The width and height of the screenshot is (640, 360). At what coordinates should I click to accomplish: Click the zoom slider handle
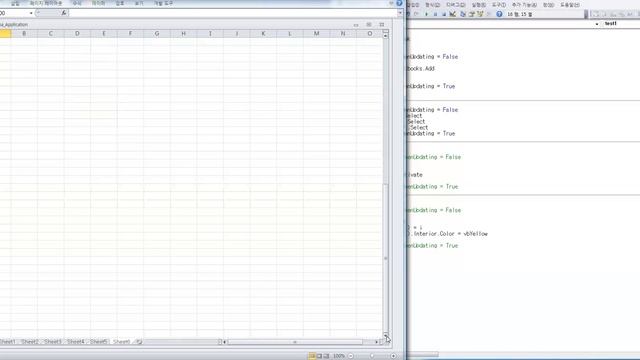tap(372, 356)
